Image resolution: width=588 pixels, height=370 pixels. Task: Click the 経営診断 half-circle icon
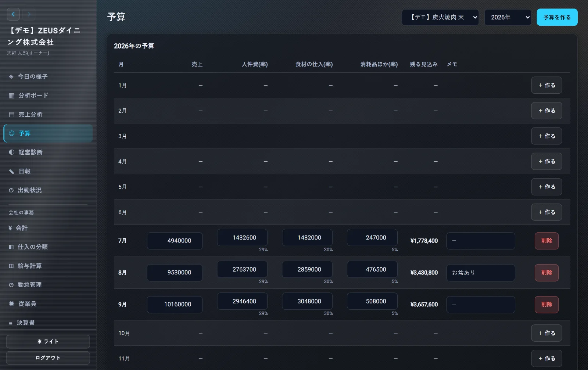coord(11,152)
